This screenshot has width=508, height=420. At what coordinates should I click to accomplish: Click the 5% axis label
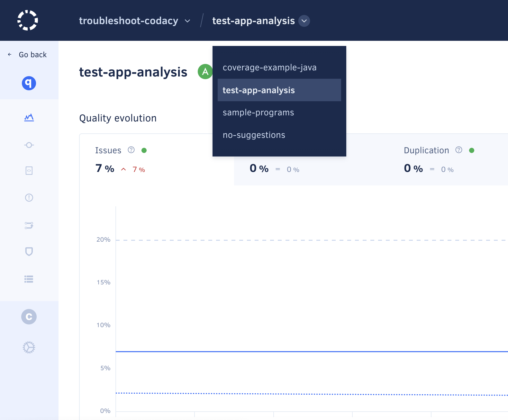105,368
